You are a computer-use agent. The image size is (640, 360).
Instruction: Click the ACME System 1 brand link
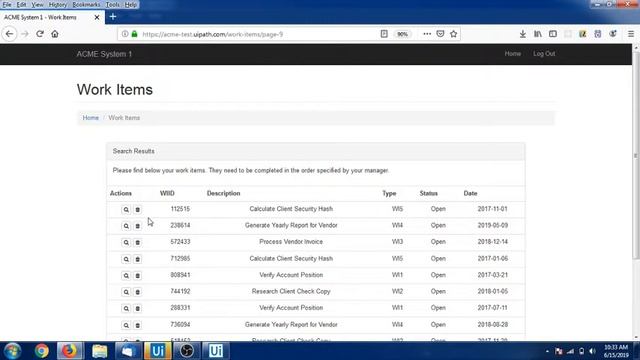tap(104, 54)
